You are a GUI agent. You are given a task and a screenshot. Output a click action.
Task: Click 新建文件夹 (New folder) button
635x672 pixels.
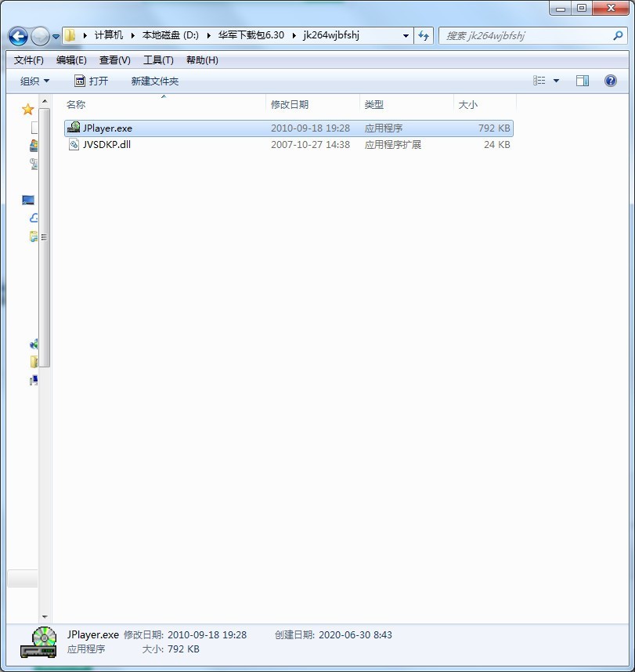[x=155, y=81]
